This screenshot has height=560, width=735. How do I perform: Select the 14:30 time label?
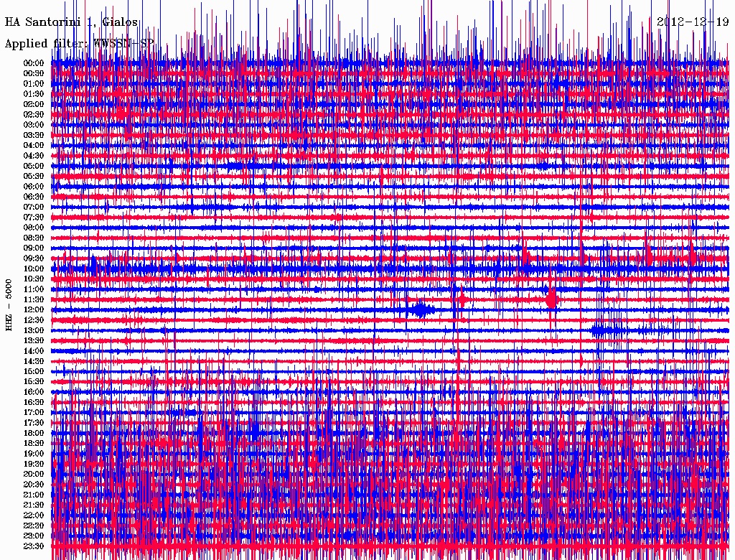(34, 362)
